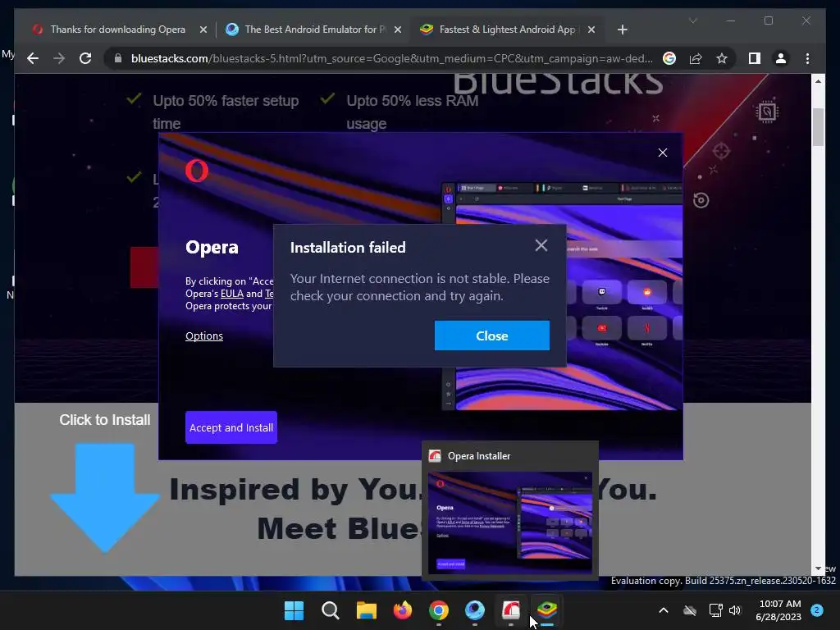The height and width of the screenshot is (630, 840).
Task: Open the volume tray icon
Action: (735, 610)
